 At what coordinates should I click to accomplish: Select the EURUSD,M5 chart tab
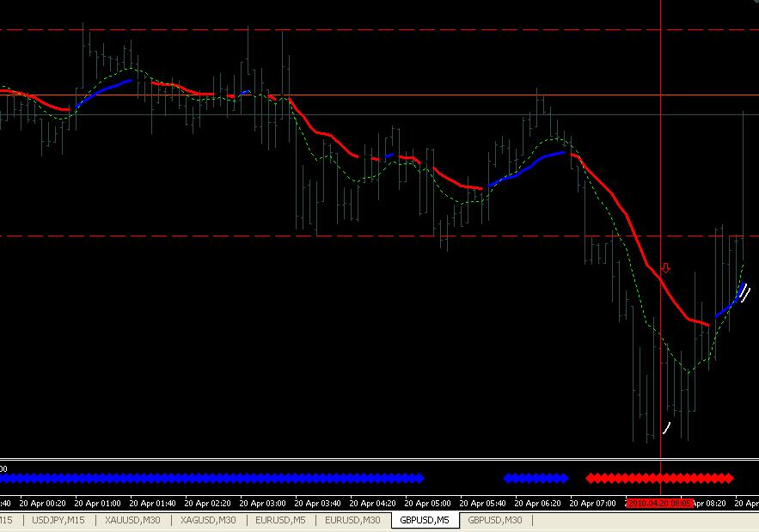pyautogui.click(x=281, y=520)
